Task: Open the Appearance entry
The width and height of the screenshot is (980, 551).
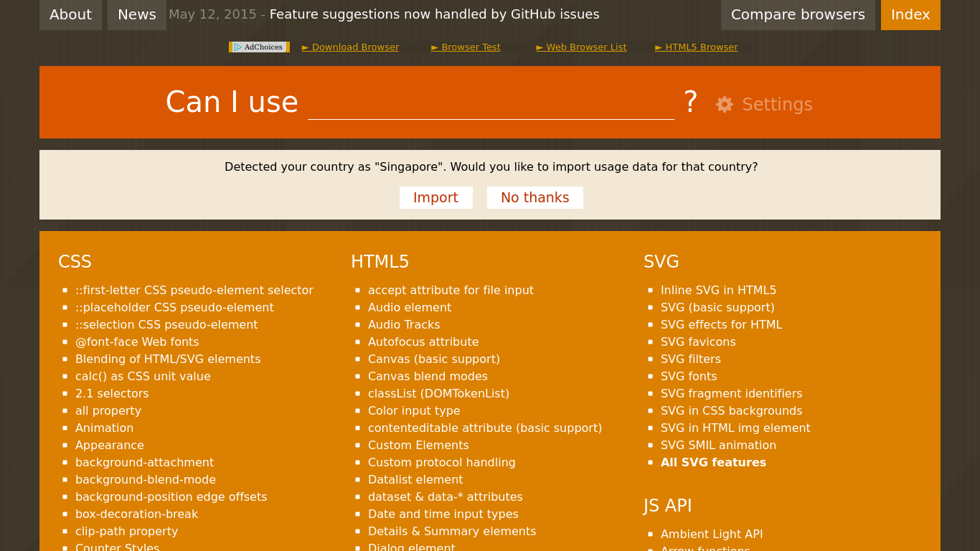Action: click(x=110, y=446)
